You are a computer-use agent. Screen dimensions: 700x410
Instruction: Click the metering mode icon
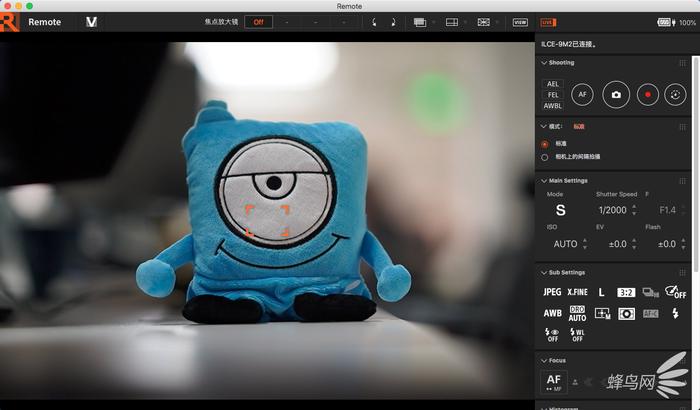pos(626,313)
